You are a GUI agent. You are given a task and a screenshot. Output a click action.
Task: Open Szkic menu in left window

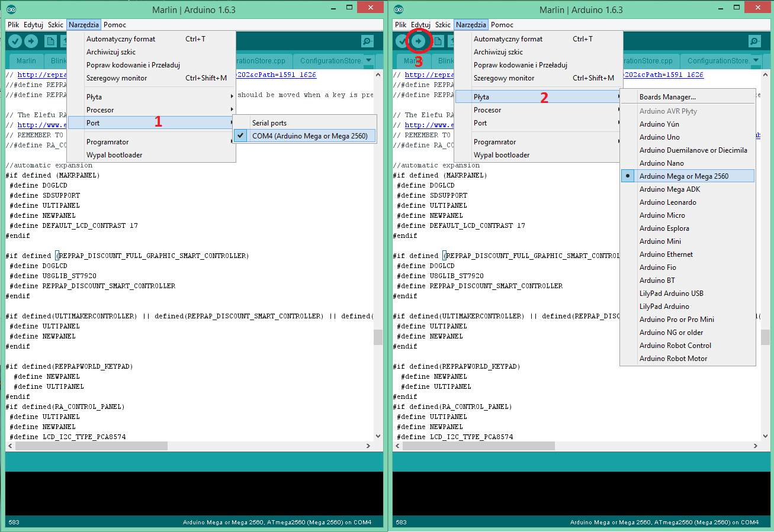[56, 25]
